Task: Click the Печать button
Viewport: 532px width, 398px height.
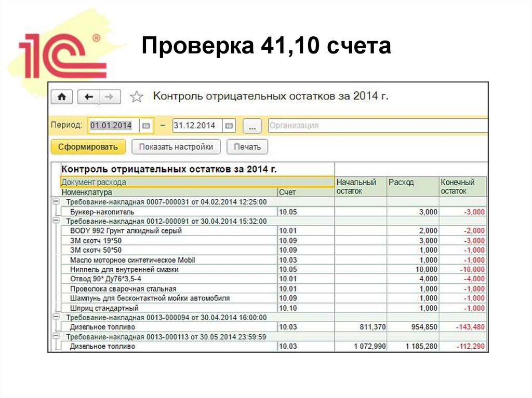Action: 248,147
